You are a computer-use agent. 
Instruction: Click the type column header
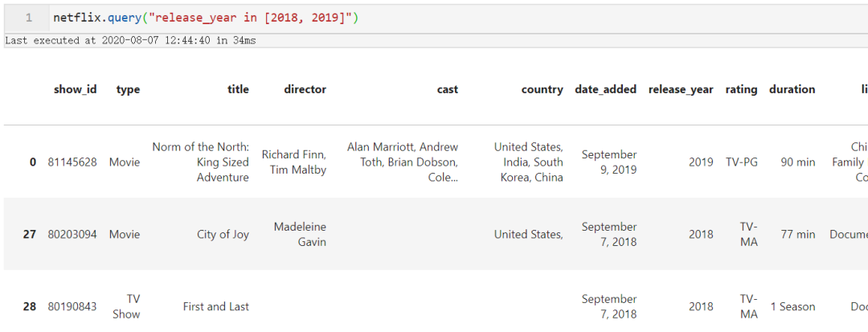click(128, 89)
